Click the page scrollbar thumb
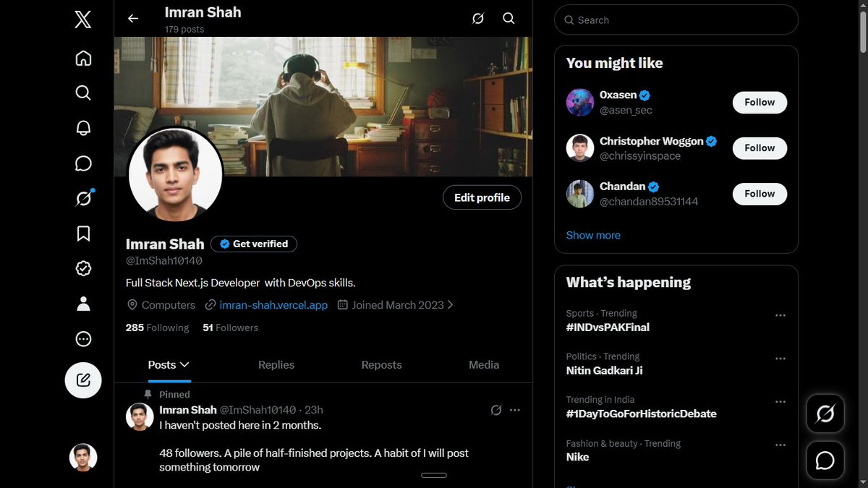Viewport: 868px width, 488px height. [862, 31]
